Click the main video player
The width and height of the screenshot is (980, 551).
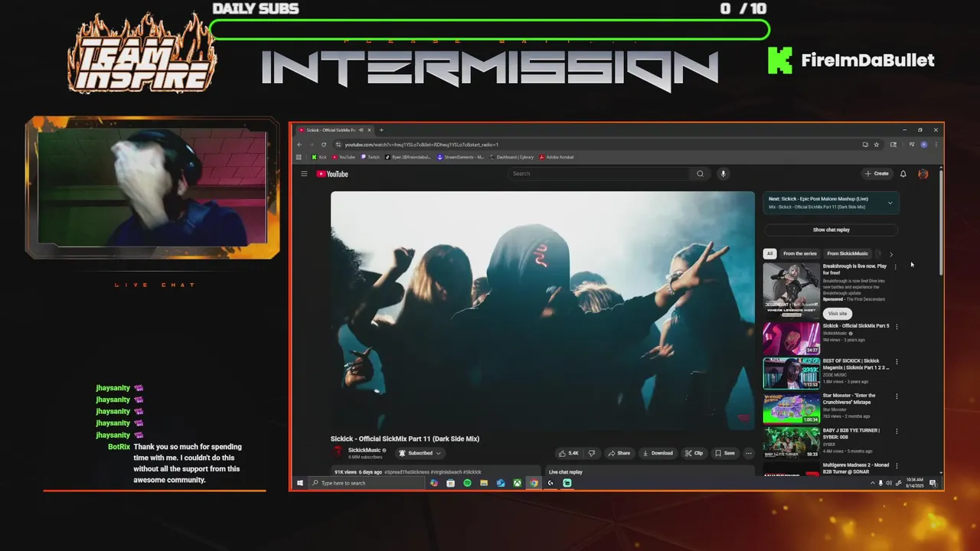(542, 310)
